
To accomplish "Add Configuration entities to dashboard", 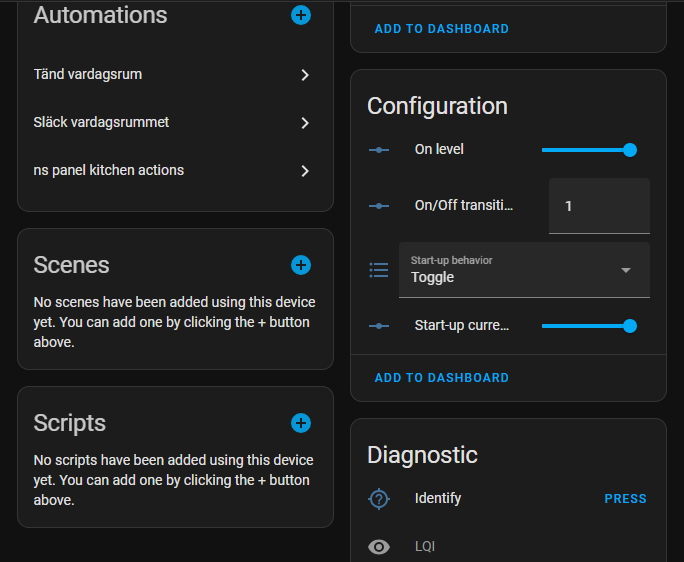I will tap(441, 378).
